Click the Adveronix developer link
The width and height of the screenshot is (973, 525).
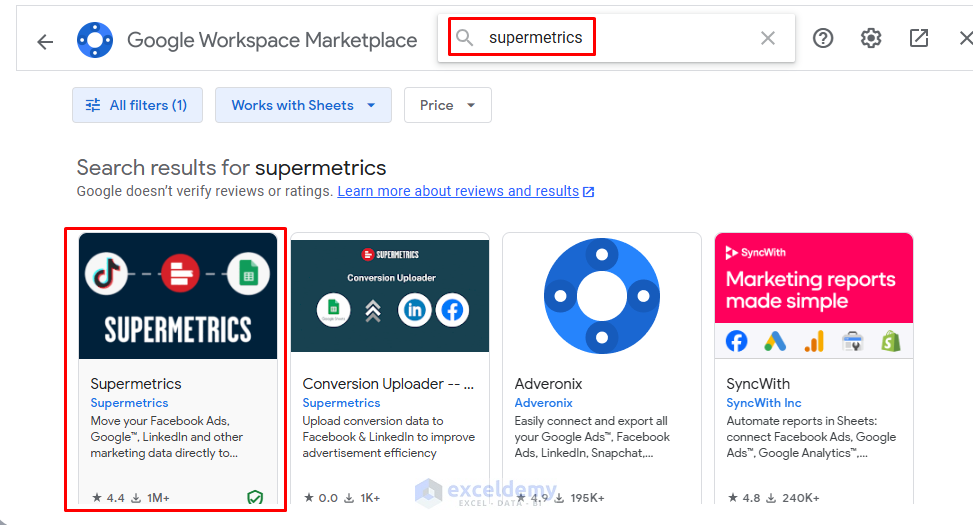544,403
